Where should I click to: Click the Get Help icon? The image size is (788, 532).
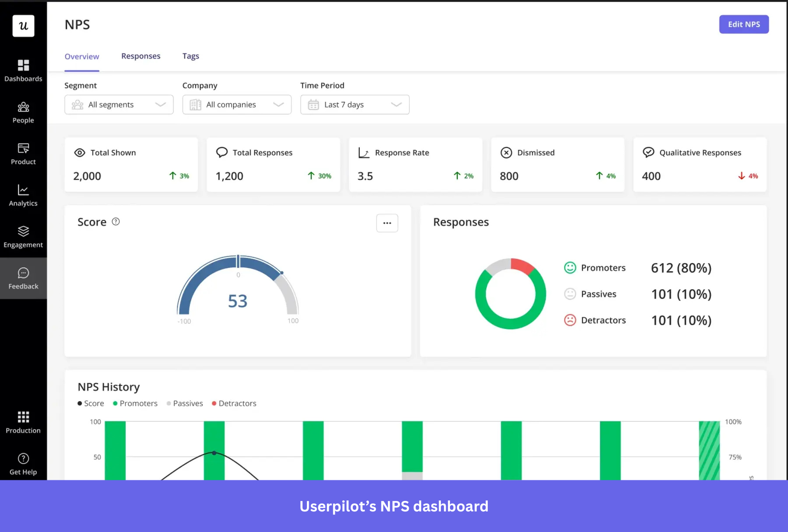coord(23,459)
